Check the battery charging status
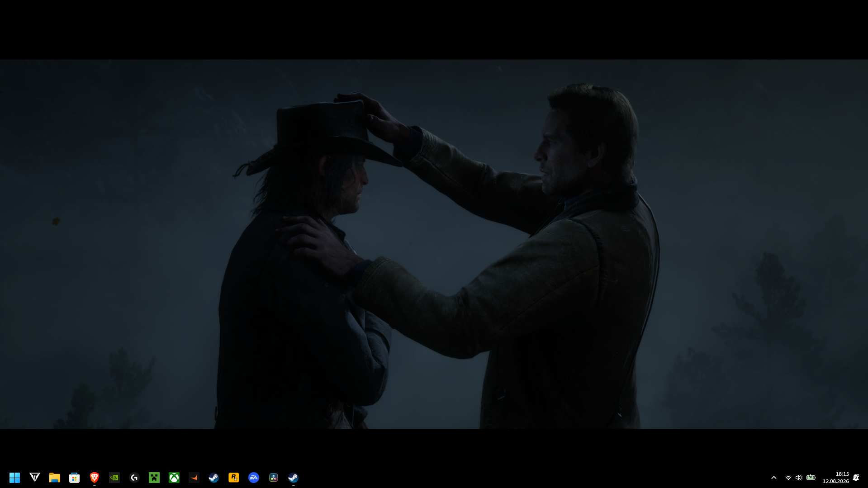Screen dimensions: 868x488 (811, 477)
